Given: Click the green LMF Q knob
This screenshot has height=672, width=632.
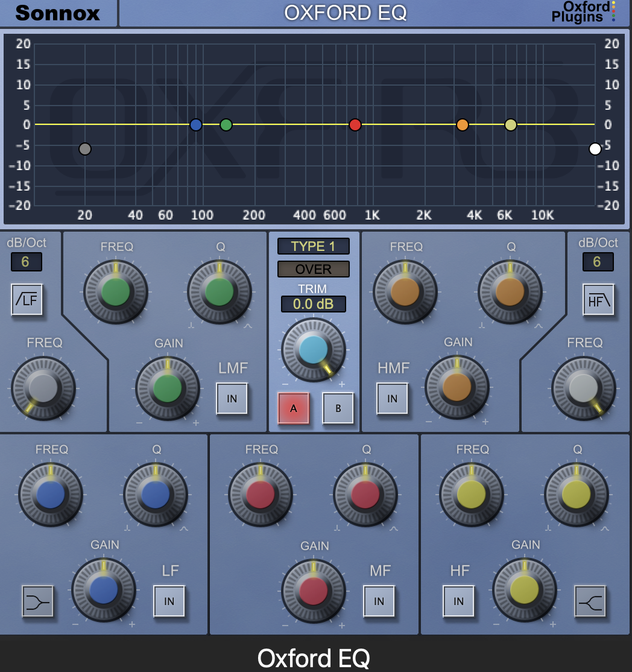Looking at the screenshot, I should [220, 292].
